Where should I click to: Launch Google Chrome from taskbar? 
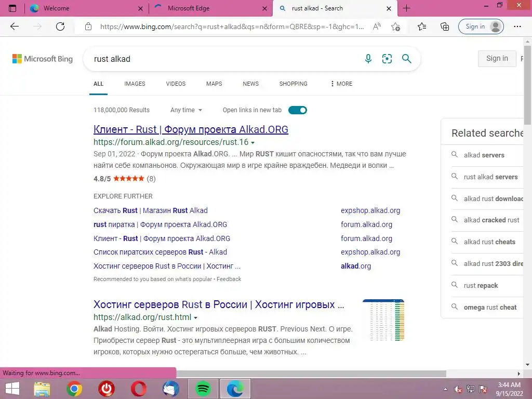(74, 389)
